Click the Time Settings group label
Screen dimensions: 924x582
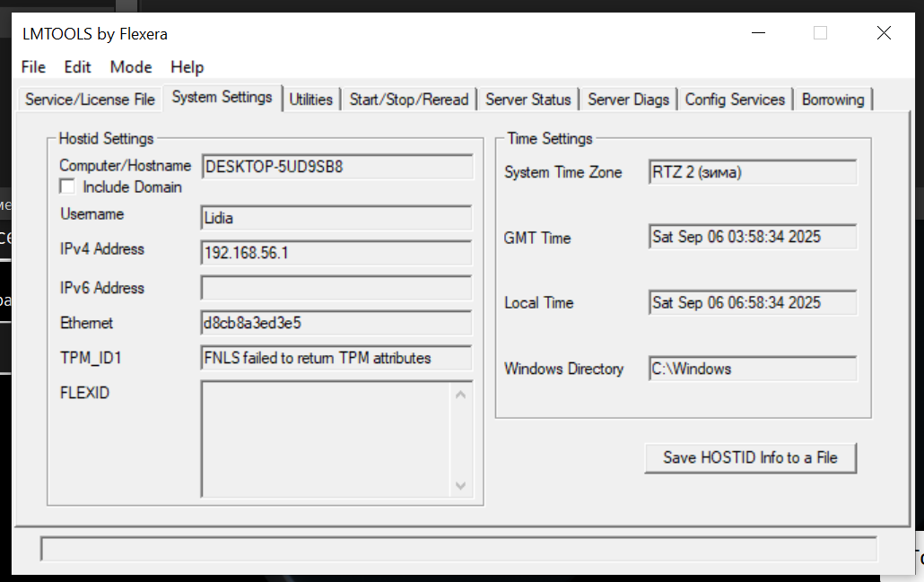[550, 138]
